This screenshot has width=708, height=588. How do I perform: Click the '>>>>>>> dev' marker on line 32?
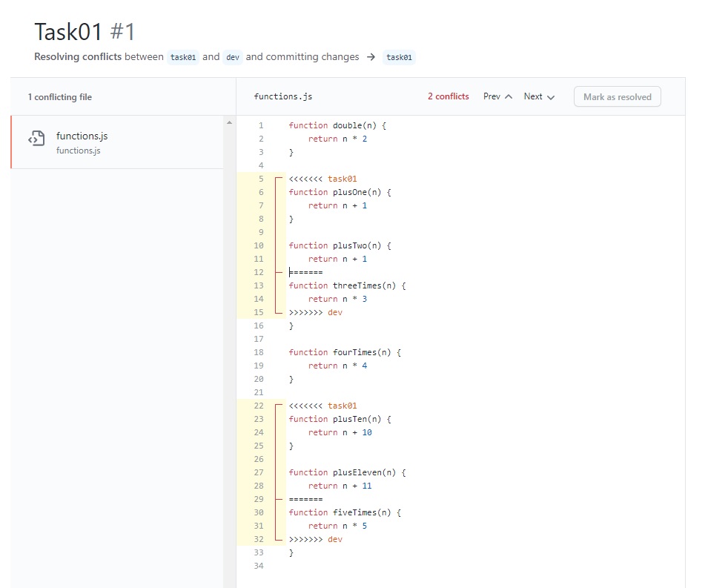315,539
